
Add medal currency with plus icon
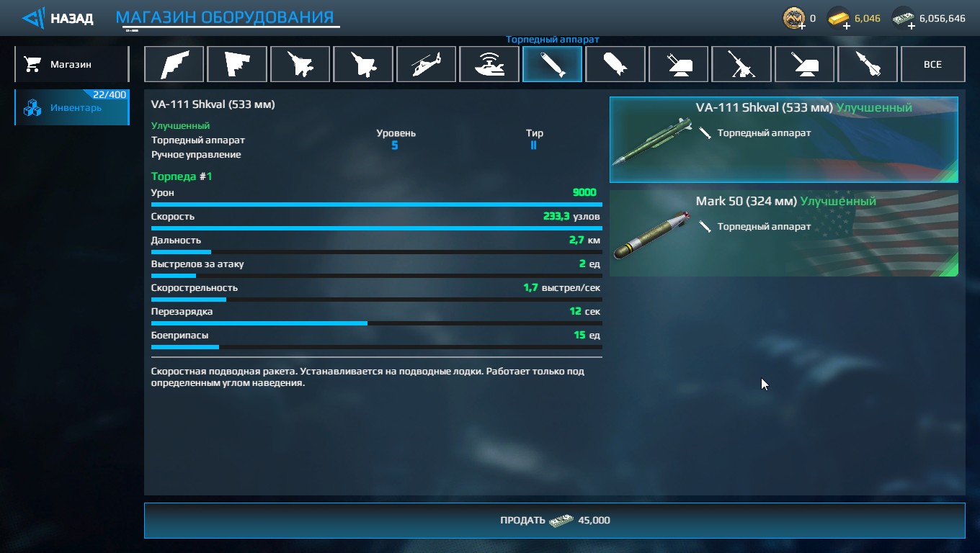[802, 26]
